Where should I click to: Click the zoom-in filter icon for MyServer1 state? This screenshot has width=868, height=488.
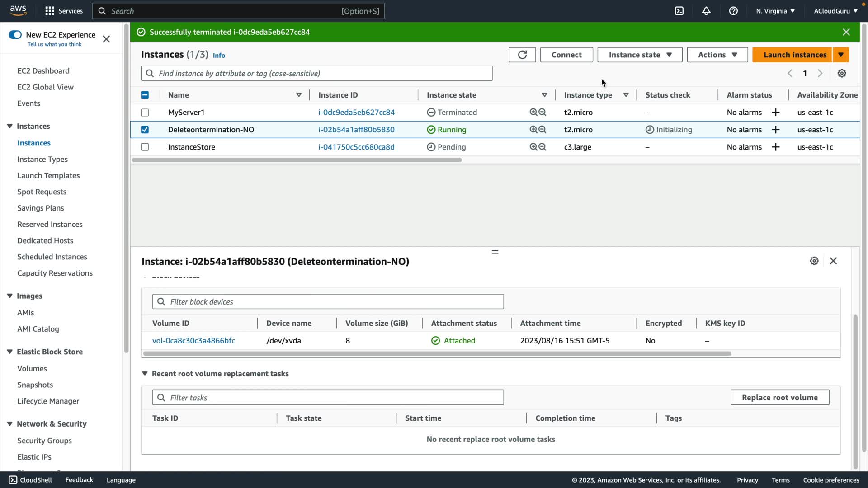[x=533, y=112]
